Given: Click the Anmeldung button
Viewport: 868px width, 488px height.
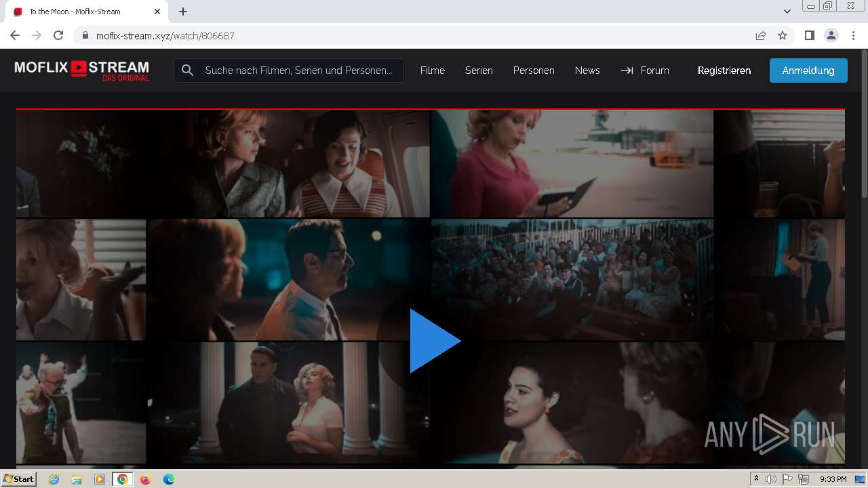Looking at the screenshot, I should click(x=808, y=70).
